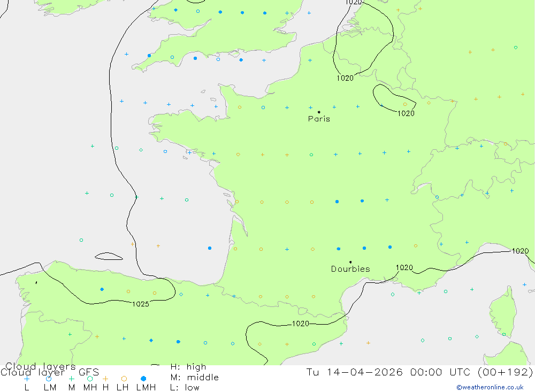This screenshot has height=392, width=535.
Task: Click the 1020 isobar label at right map edge
Action: [521, 251]
